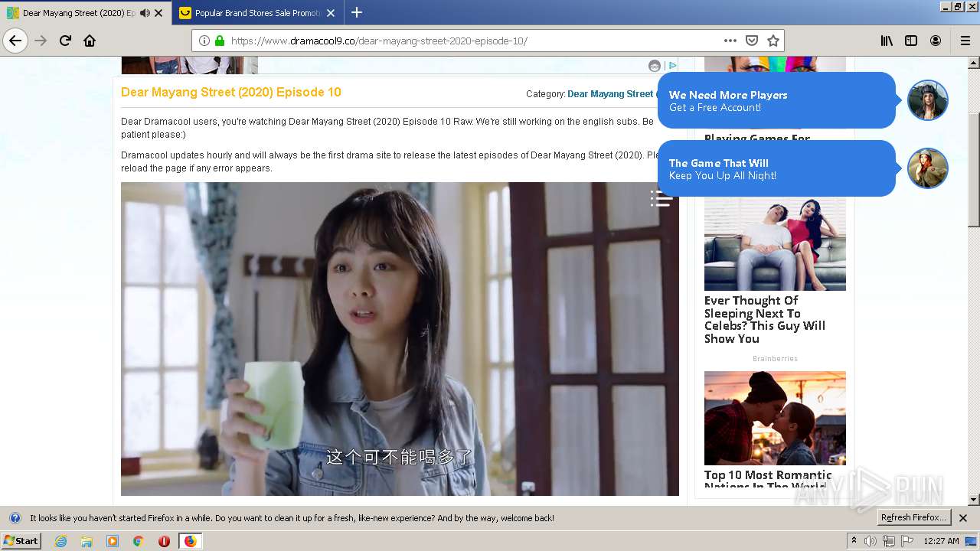Mute audio on the Dear Mayang Street tab

point(145,13)
